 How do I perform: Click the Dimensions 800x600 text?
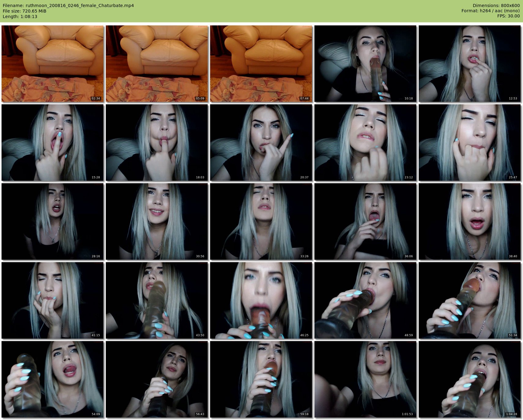[x=496, y=6]
